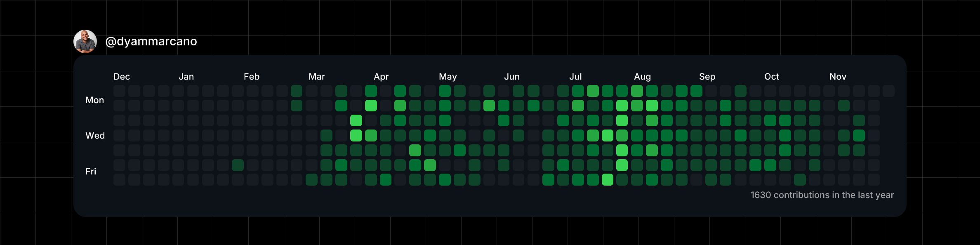Click the Mon weekday label
980x245 pixels.
(94, 100)
